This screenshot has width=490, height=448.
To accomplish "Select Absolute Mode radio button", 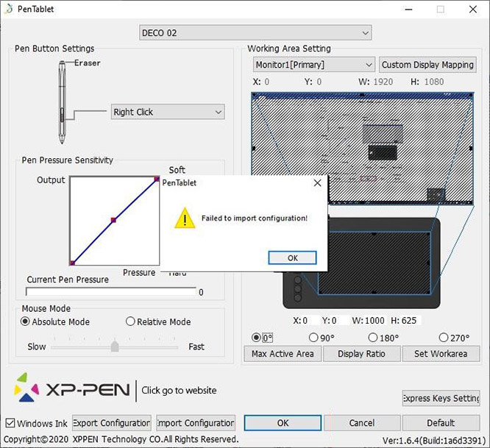I will pos(25,321).
